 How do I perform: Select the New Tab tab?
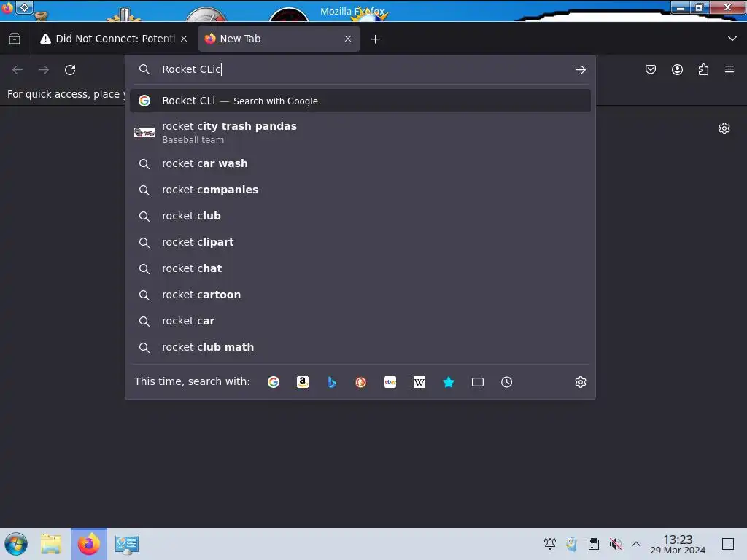point(278,39)
